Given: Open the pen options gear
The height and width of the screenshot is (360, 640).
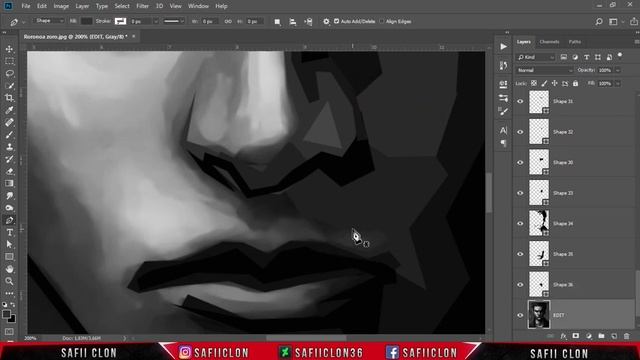Looking at the screenshot, I should (326, 22).
